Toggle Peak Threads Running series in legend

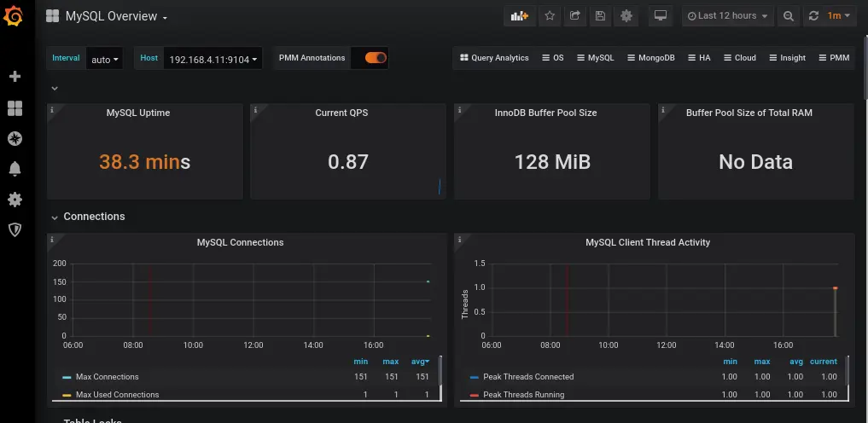coord(524,395)
